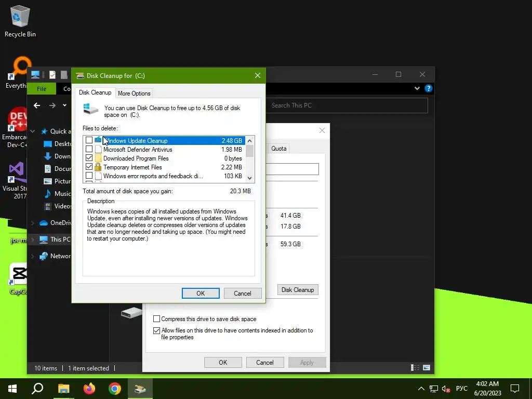This screenshot has height=399, width=532.
Task: Switch to the More Options tab
Action: [x=134, y=94]
